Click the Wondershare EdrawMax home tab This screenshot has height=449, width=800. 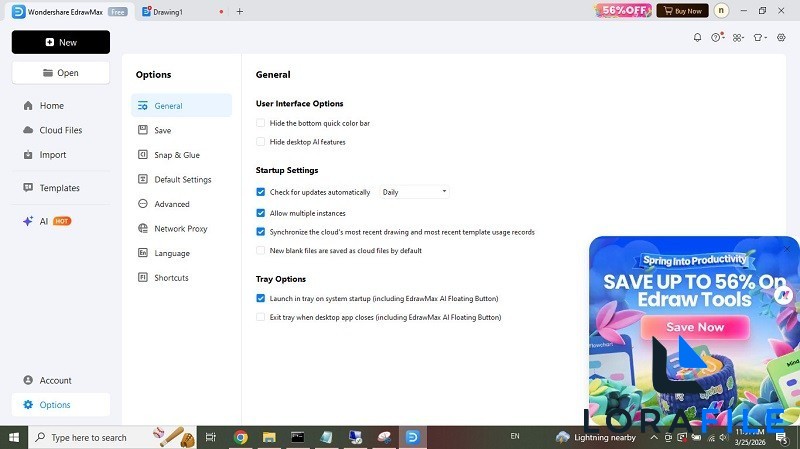pos(69,11)
